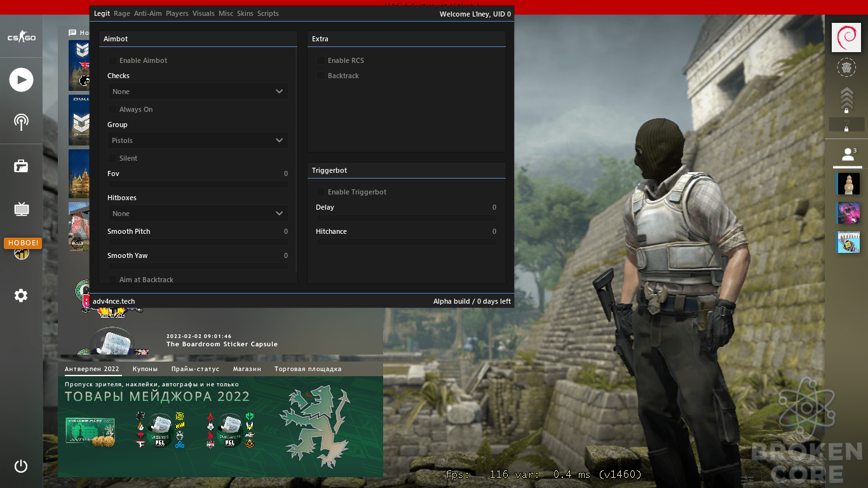Click the Debian swirl profile avatar
The height and width of the screenshot is (488, 868).
tap(846, 37)
